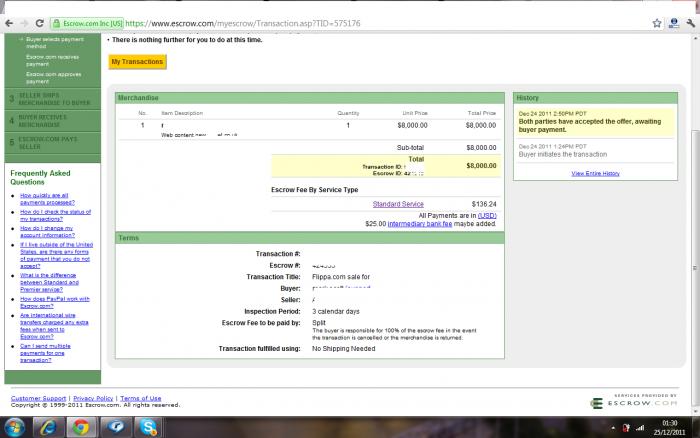Click the My Transactions button
700x438 pixels.
tap(137, 62)
